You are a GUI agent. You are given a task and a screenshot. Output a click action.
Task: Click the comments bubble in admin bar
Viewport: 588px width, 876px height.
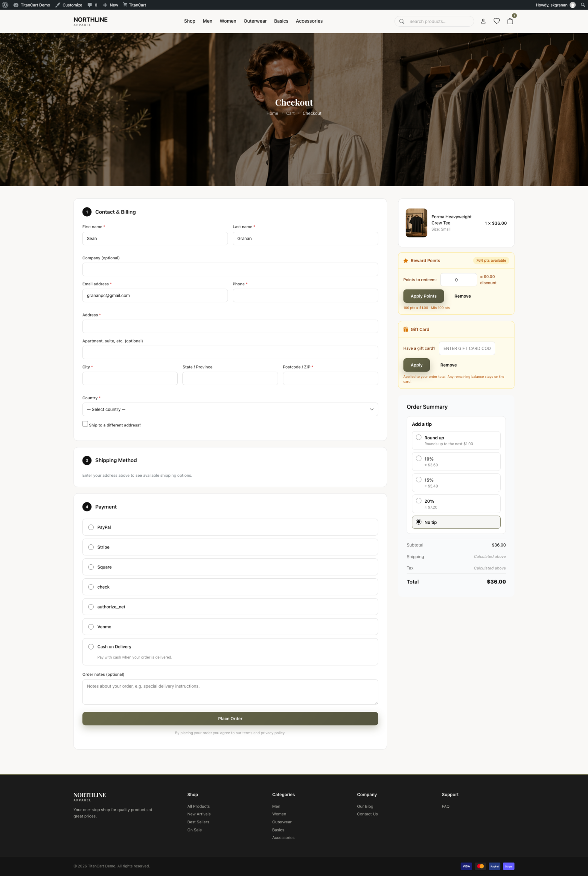[92, 5]
